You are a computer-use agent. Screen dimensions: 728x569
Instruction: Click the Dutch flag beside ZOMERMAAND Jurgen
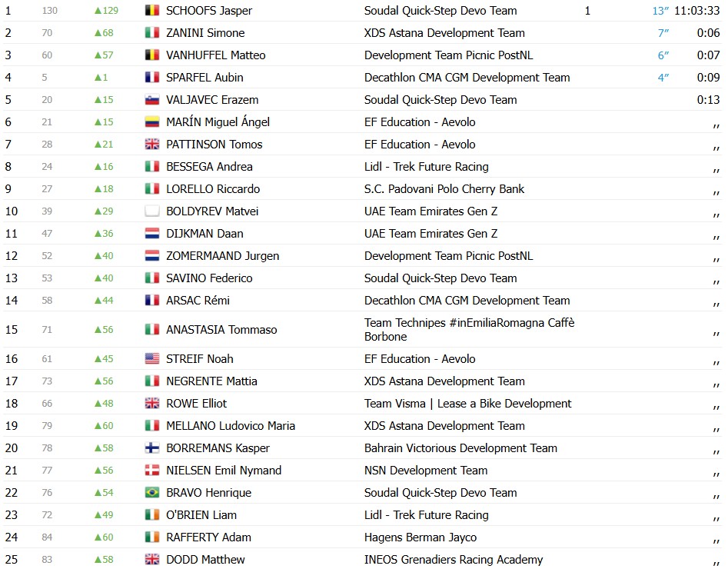click(151, 256)
